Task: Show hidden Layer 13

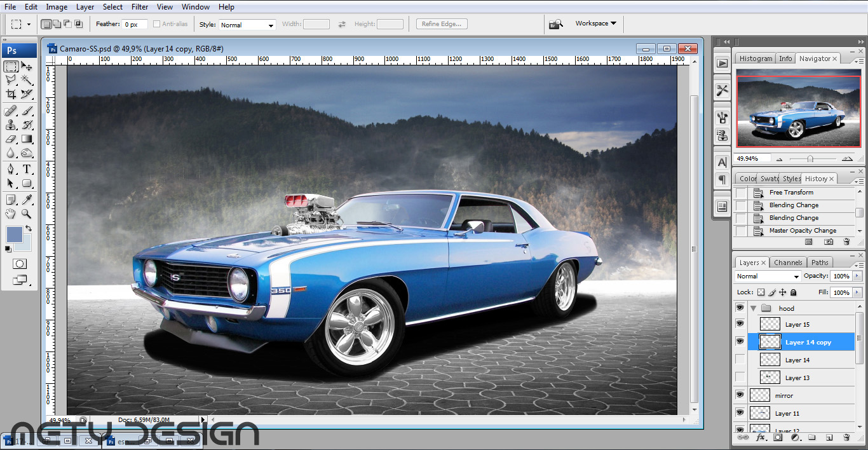Action: point(740,378)
